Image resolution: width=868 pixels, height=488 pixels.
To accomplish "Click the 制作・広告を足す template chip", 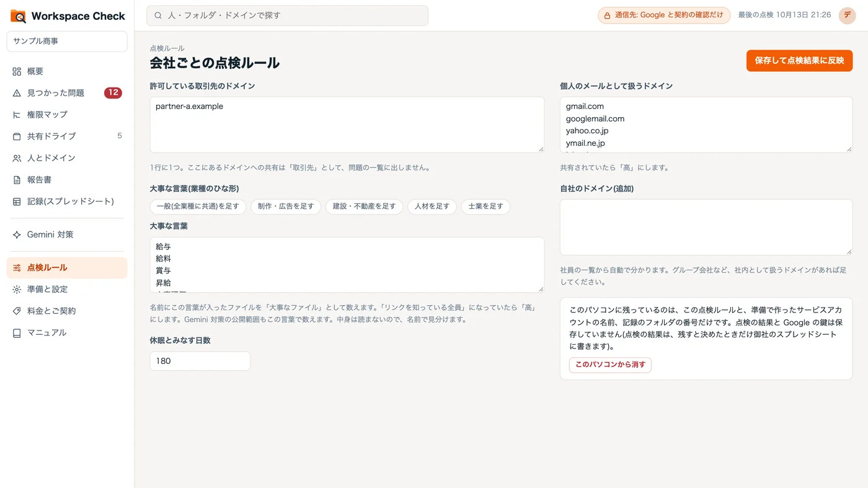I will pyautogui.click(x=286, y=206).
